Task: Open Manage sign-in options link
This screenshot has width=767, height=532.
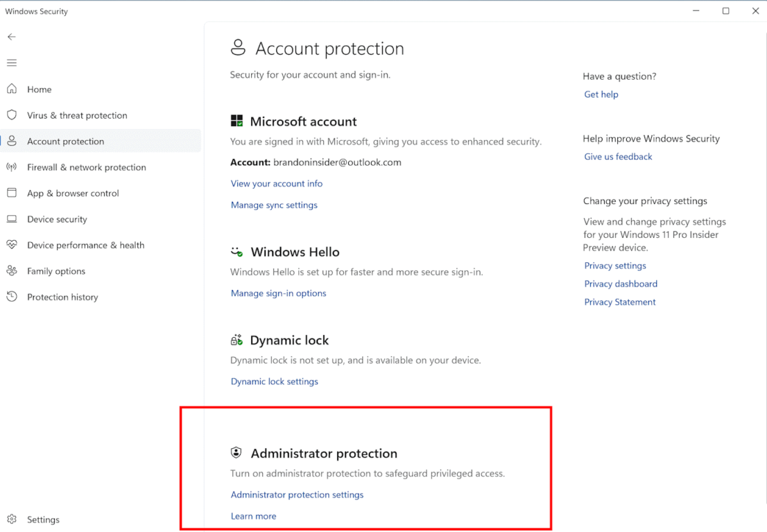Action: pos(278,293)
